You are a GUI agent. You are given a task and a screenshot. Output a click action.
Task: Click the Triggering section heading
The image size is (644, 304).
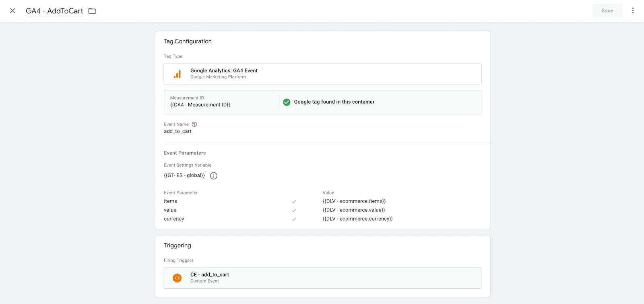point(178,246)
